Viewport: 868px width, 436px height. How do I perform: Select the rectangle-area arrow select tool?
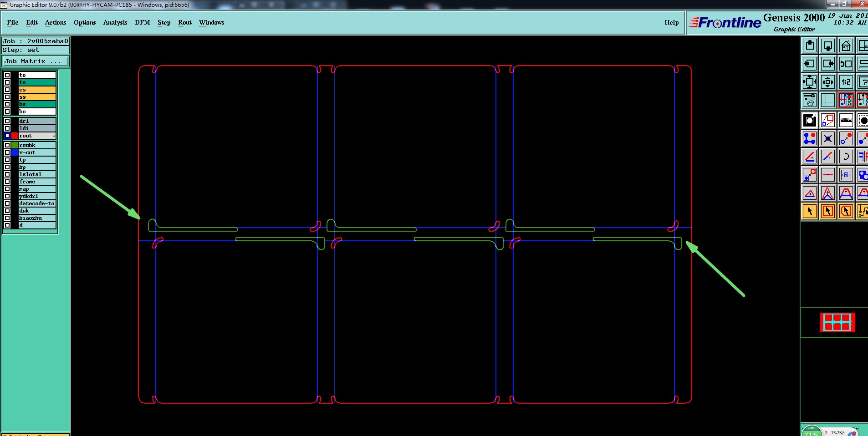[828, 211]
